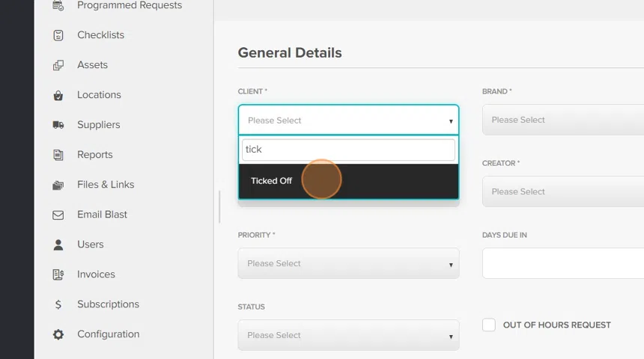
Task: Click the Email Blast envelope icon
Action: pyautogui.click(x=58, y=215)
